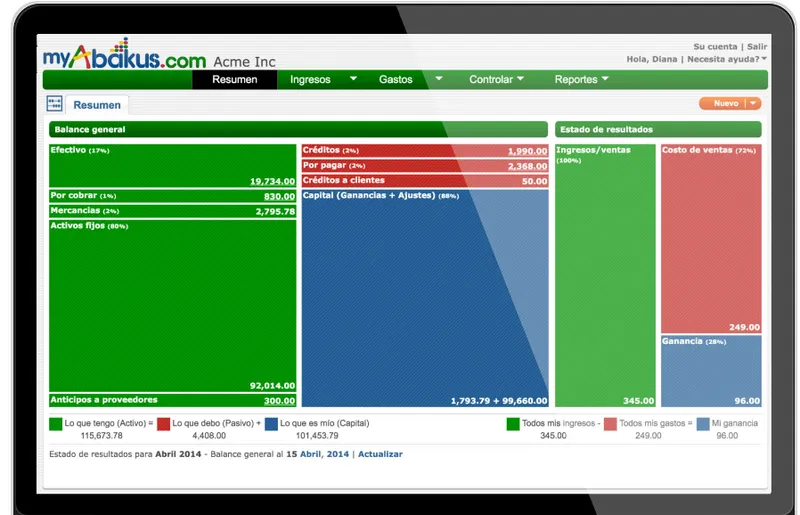Click the Acme Inc company name
Viewport: 800px width, 515px height.
[x=244, y=62]
